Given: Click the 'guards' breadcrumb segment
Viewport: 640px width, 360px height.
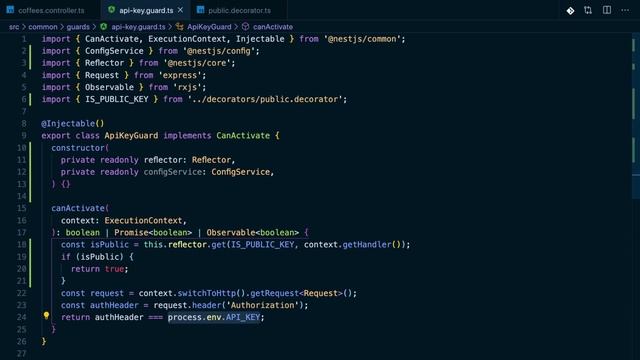Looking at the screenshot, I should (78, 27).
